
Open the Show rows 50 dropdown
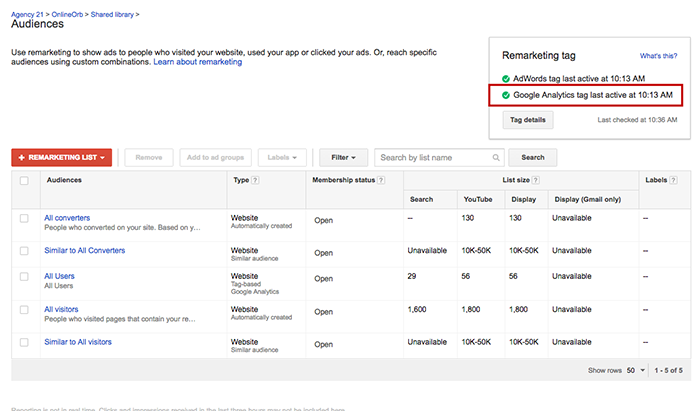636,370
